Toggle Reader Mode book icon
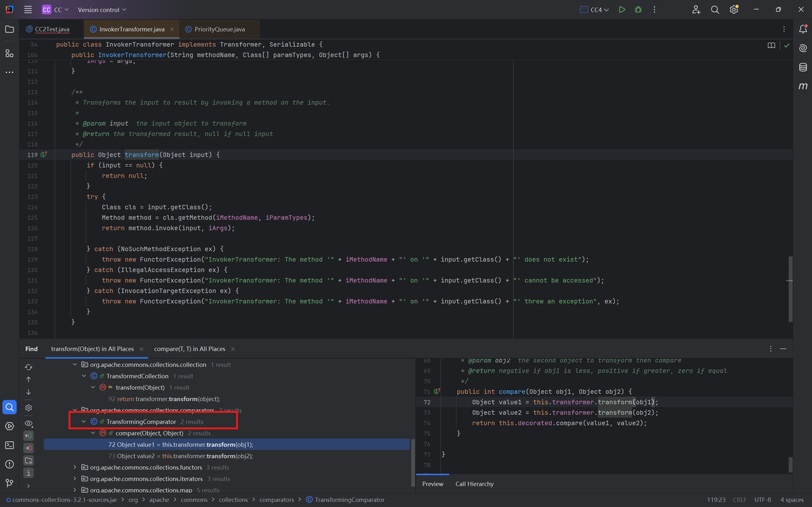Viewport: 812px width, 507px height. click(771, 46)
